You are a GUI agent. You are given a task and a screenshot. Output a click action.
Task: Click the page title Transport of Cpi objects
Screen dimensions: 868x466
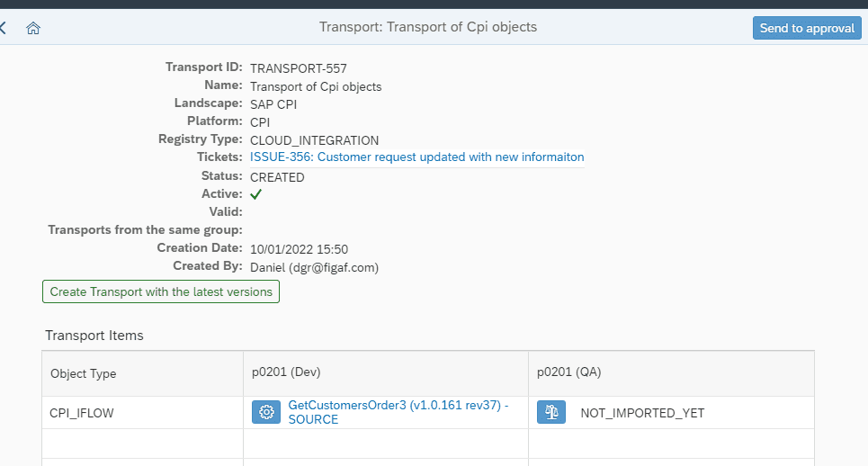[x=428, y=27]
